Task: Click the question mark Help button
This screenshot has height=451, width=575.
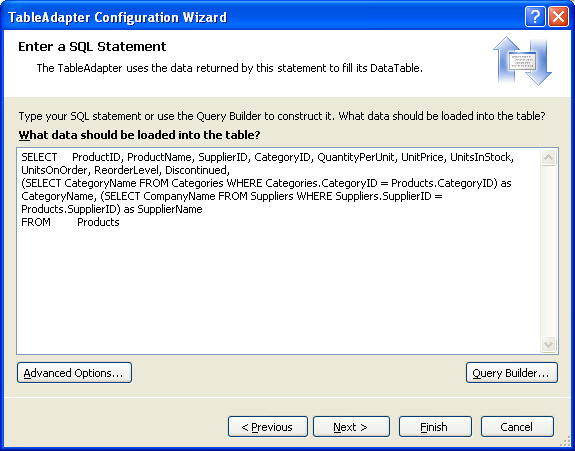Action: point(535,17)
